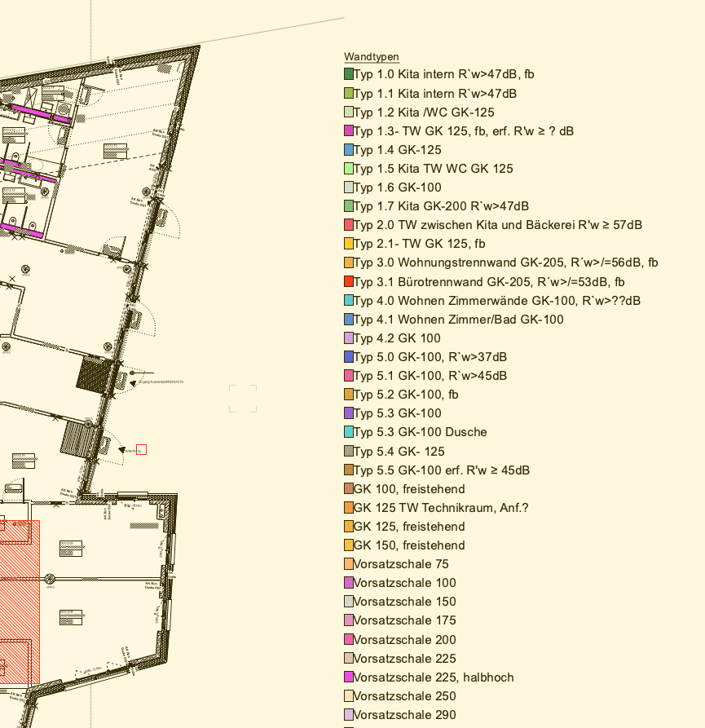Click the GK 150, freistehend swatch
Viewport: 705px width, 728px height.
[x=349, y=545]
